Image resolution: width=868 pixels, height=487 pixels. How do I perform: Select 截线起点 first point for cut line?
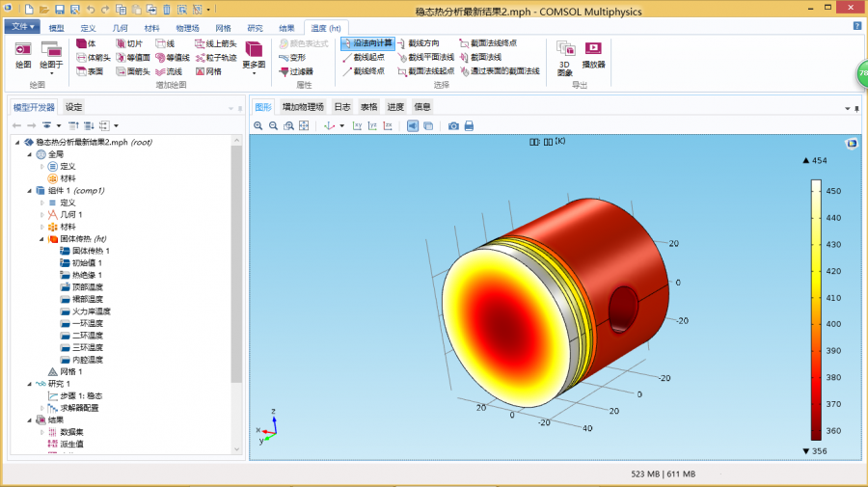click(364, 57)
